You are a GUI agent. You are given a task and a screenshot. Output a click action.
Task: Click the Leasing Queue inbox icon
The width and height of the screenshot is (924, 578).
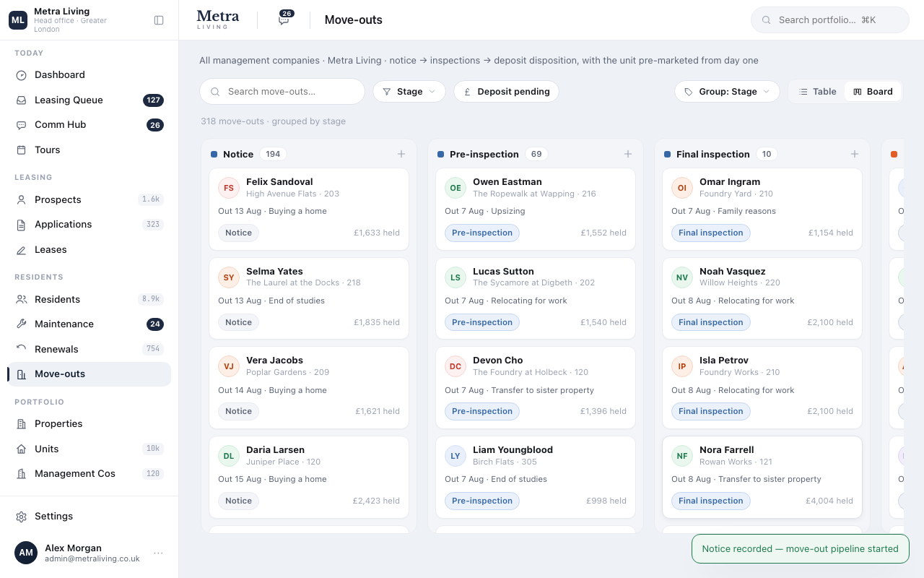click(21, 100)
